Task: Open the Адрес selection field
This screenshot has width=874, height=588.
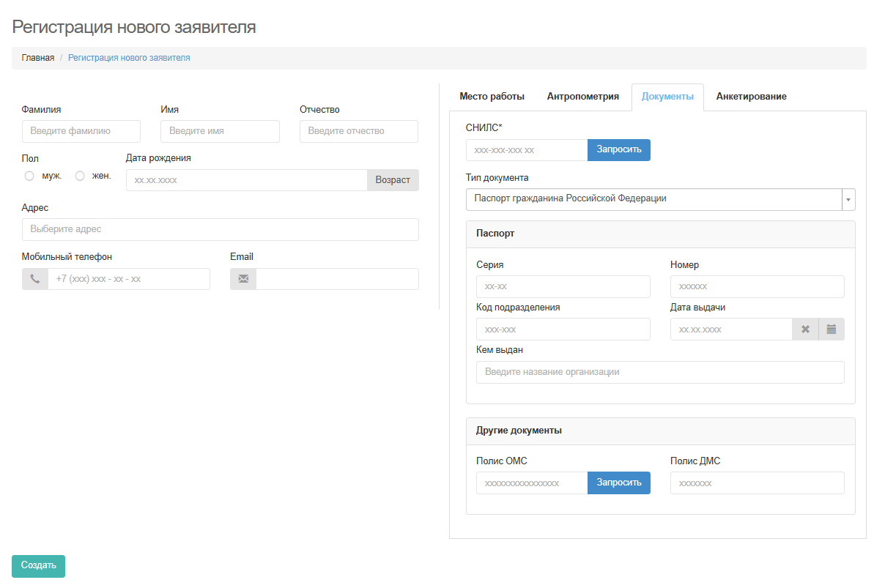Action: 220,229
